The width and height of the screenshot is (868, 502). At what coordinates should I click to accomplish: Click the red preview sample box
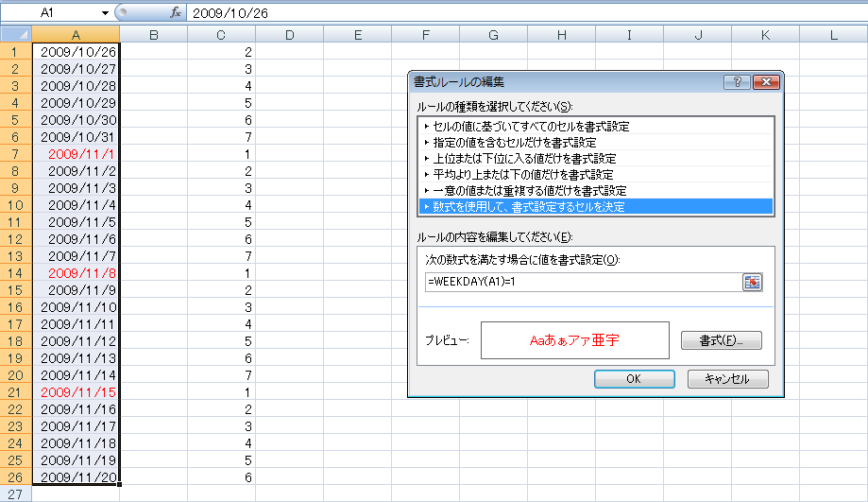574,340
